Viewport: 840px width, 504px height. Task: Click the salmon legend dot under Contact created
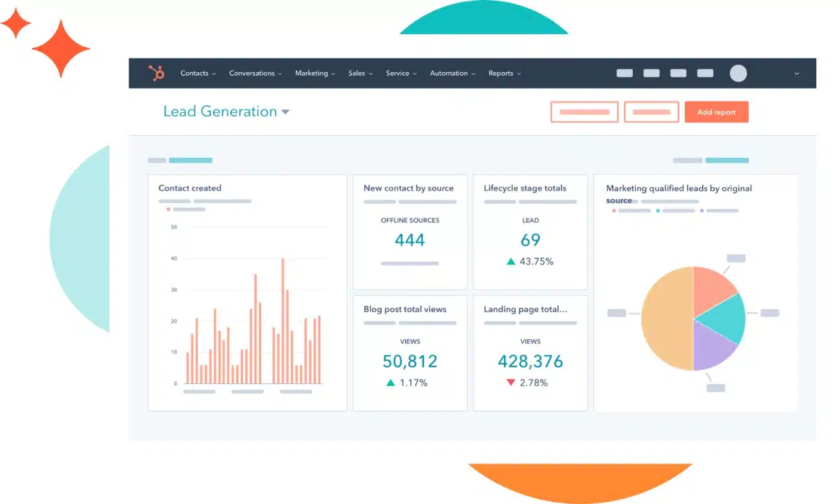169,209
